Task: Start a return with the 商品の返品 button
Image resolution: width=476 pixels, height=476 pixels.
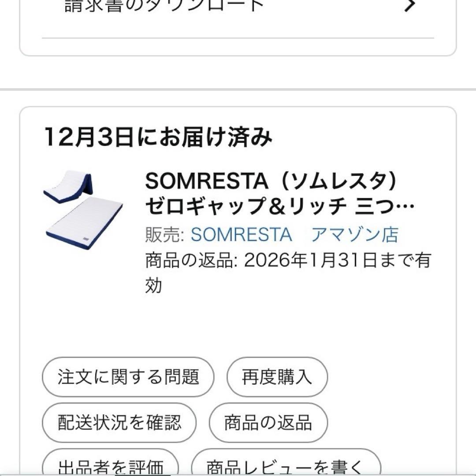Action: [268, 423]
